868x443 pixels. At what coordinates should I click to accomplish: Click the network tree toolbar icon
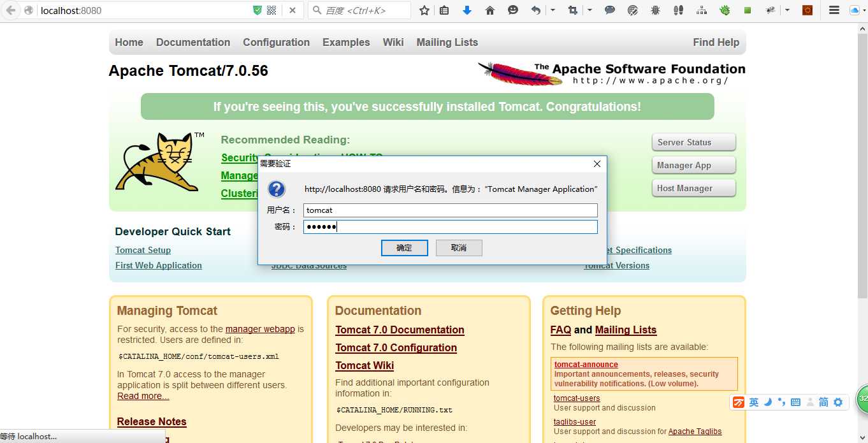point(702,10)
